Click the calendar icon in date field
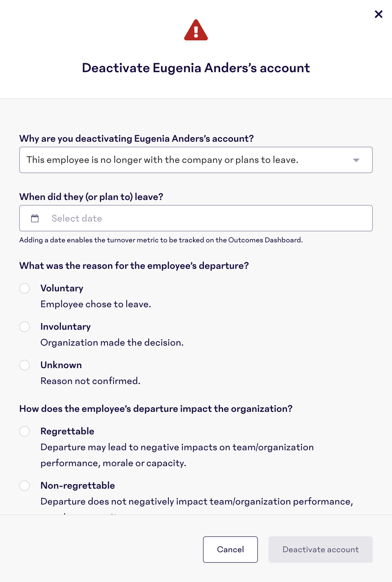This screenshot has height=582, width=392. (35, 218)
